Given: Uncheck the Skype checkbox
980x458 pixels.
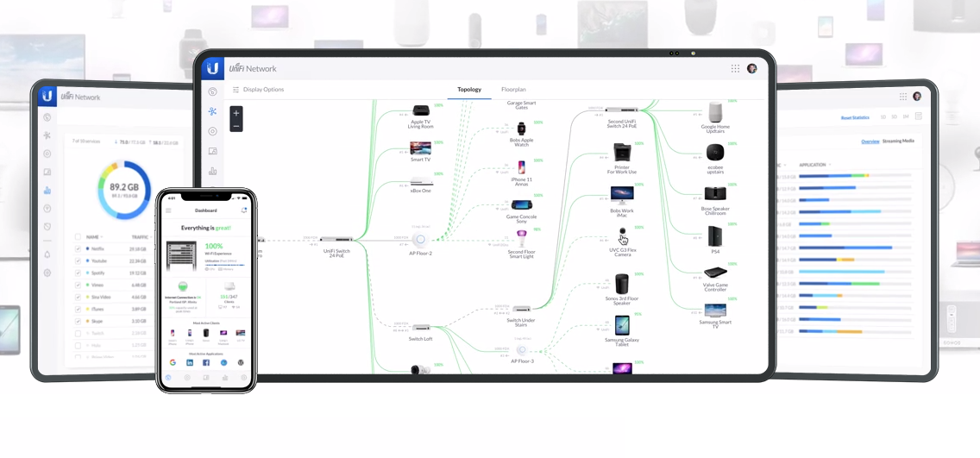Looking at the screenshot, I should click(x=79, y=321).
